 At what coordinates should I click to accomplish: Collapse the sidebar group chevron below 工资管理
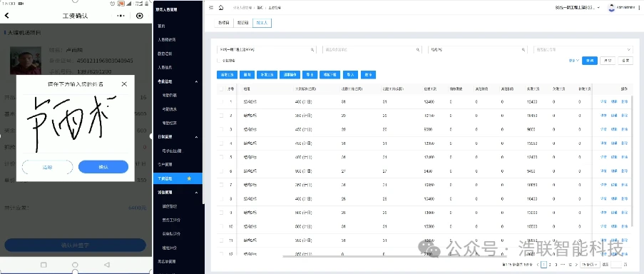coord(196,192)
